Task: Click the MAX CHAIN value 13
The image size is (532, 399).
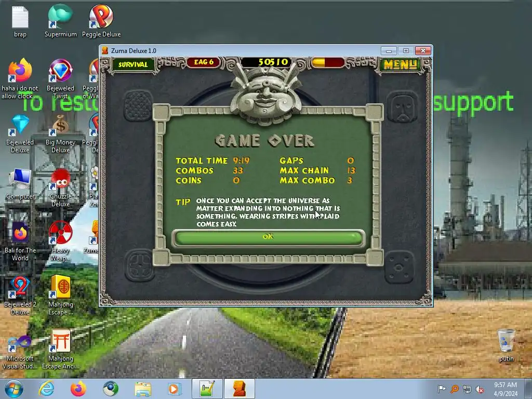Action: (x=351, y=170)
